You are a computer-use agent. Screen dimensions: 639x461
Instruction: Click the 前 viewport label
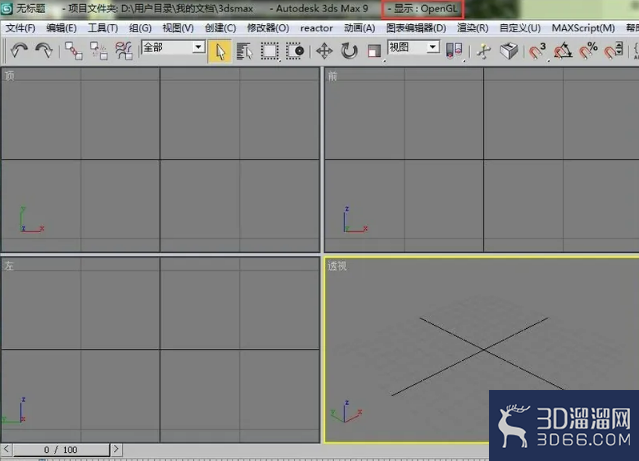pyautogui.click(x=333, y=76)
